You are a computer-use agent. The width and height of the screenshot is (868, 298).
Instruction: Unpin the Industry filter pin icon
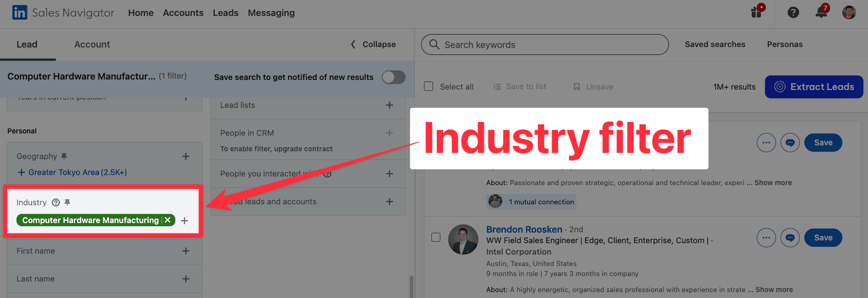[x=67, y=202]
